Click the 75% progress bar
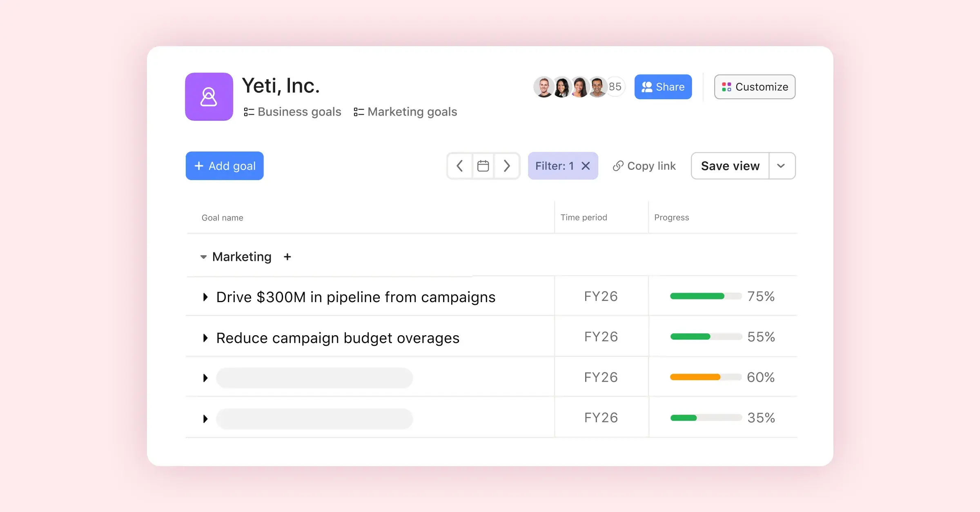Viewport: 980px width, 512px height. click(x=705, y=296)
